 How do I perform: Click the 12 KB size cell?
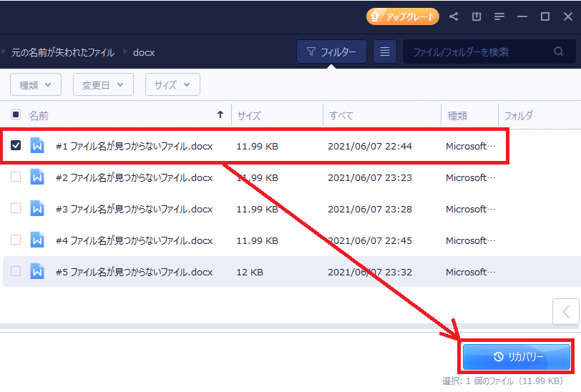(250, 273)
